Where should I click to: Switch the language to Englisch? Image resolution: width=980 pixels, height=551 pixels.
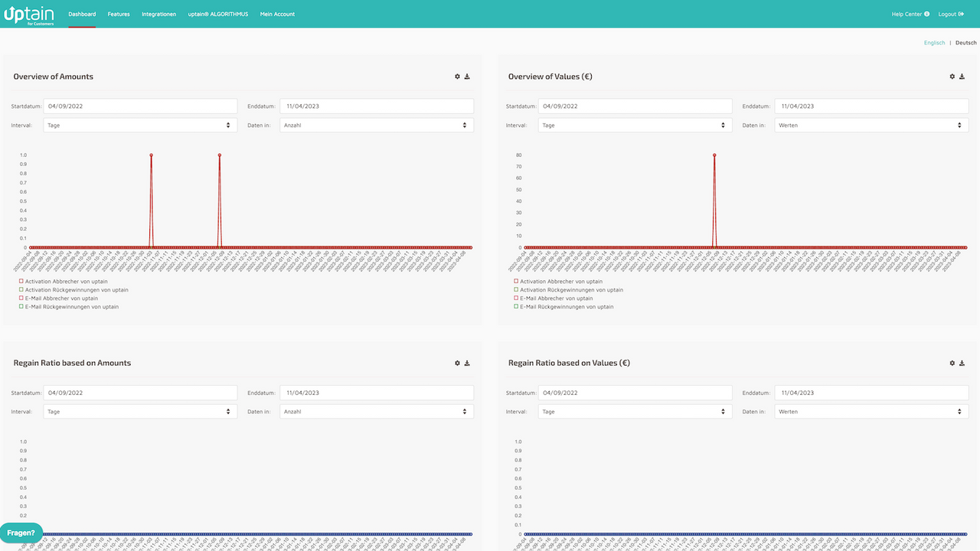click(934, 42)
